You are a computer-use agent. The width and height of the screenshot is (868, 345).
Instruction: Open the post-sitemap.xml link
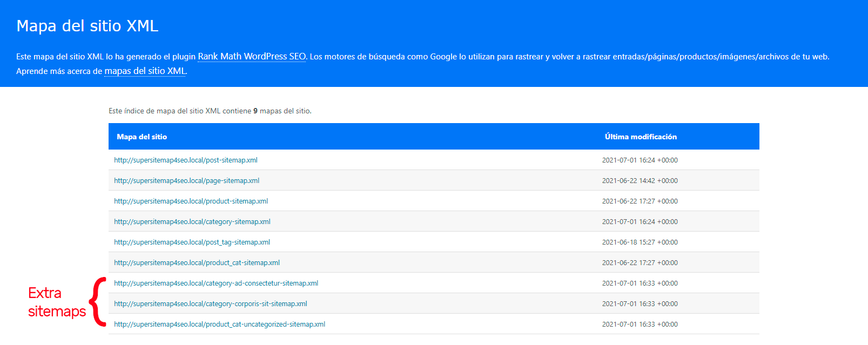[x=186, y=160]
